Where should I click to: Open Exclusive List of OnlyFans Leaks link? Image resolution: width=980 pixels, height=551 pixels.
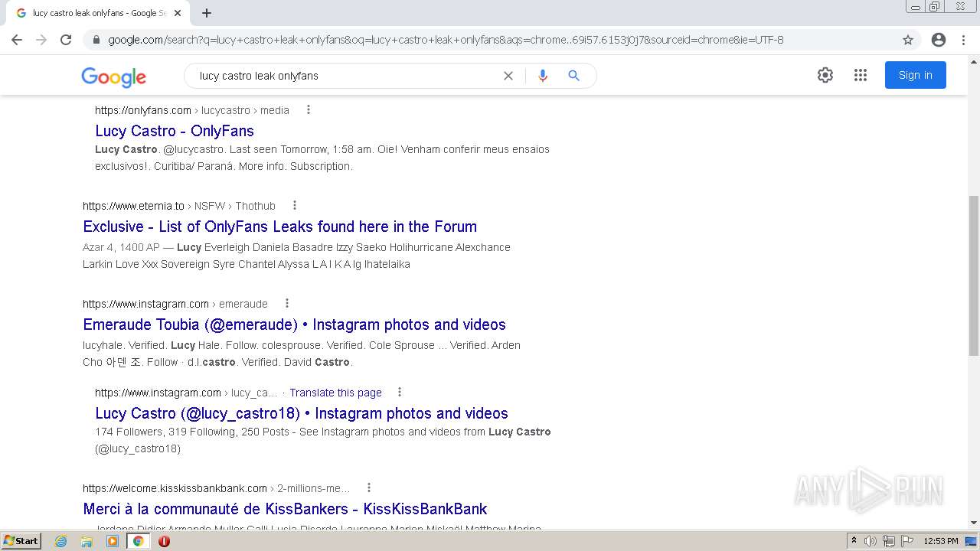pyautogui.click(x=279, y=227)
